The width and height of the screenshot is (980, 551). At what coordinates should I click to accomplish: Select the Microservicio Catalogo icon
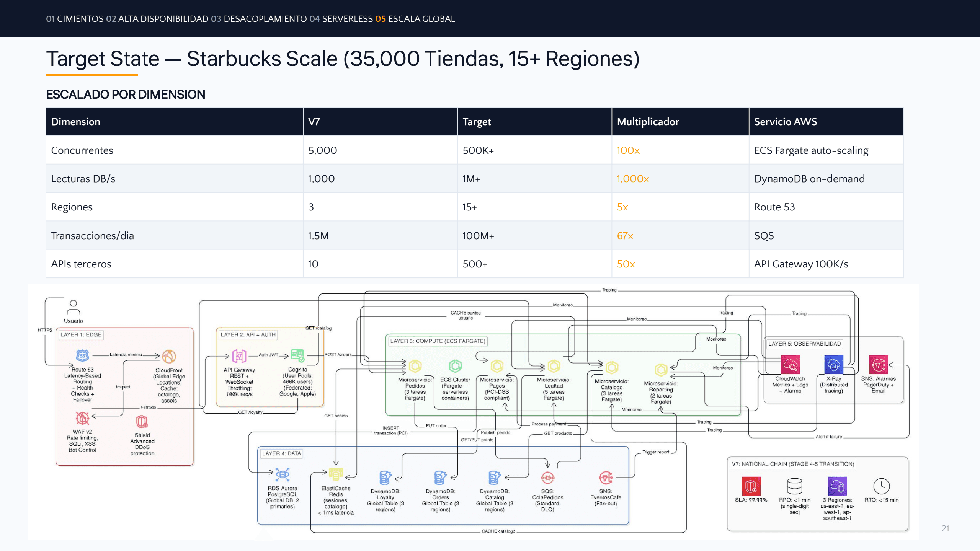pyautogui.click(x=612, y=367)
